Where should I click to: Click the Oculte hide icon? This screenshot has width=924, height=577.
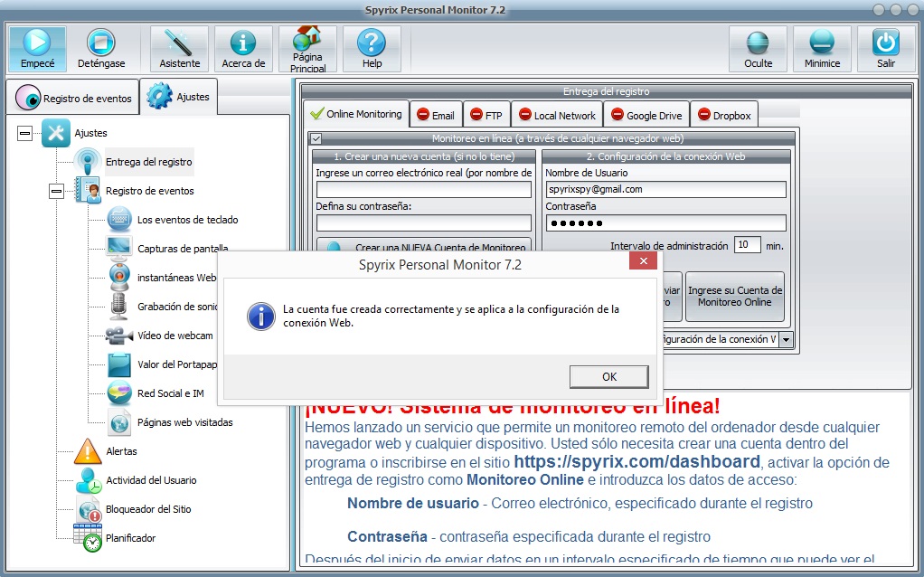[x=758, y=43]
